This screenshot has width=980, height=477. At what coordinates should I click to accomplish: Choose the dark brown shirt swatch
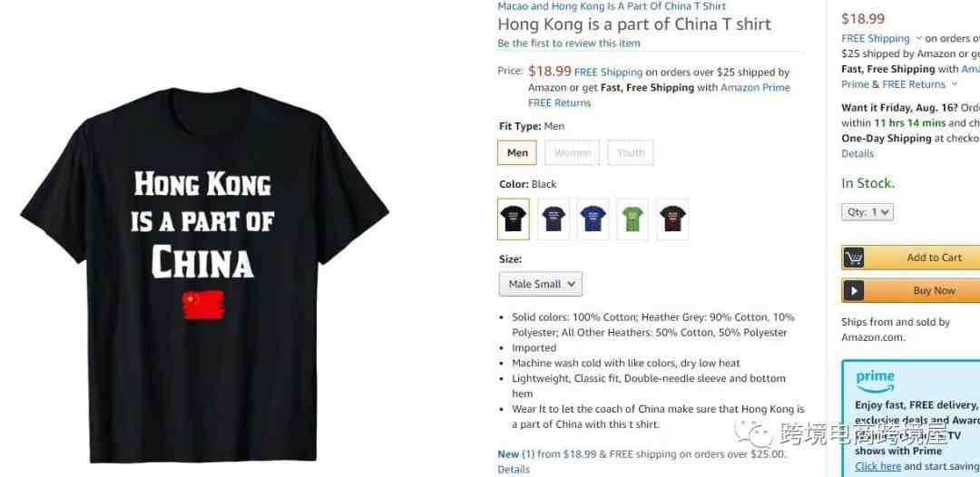(672, 219)
